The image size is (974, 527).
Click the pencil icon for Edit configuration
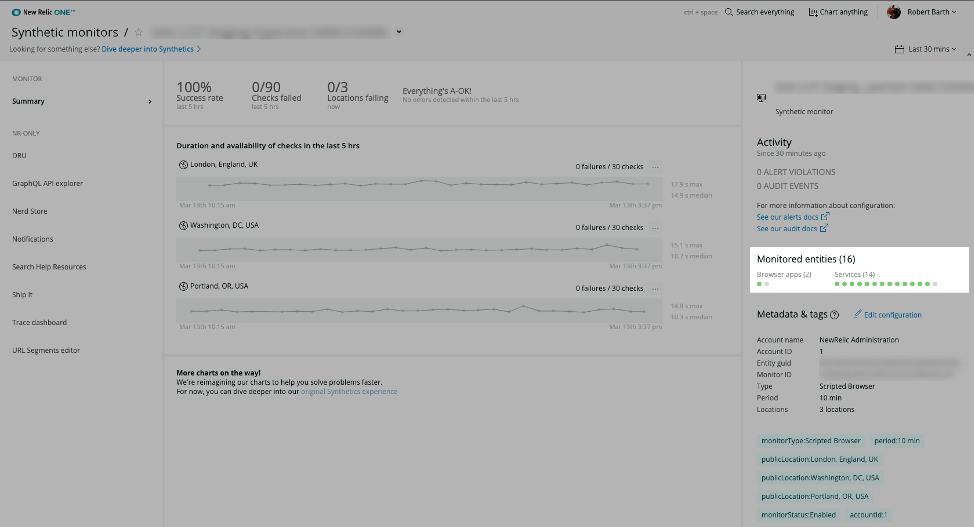857,314
